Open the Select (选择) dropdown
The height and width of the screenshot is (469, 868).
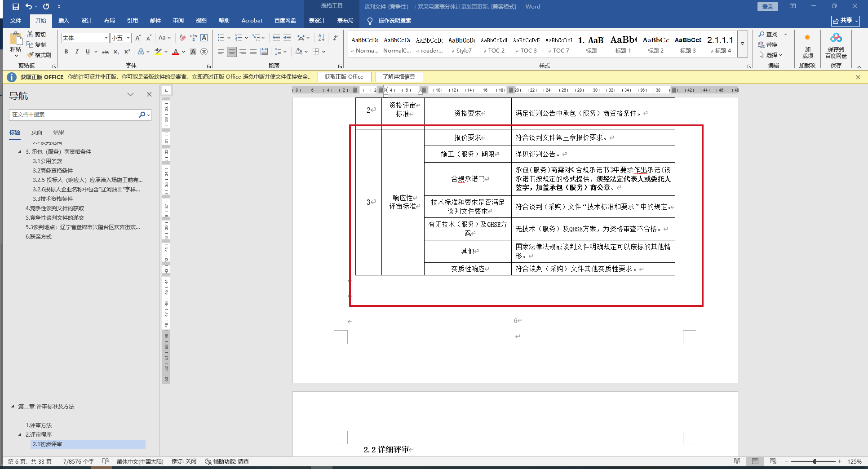click(771, 55)
